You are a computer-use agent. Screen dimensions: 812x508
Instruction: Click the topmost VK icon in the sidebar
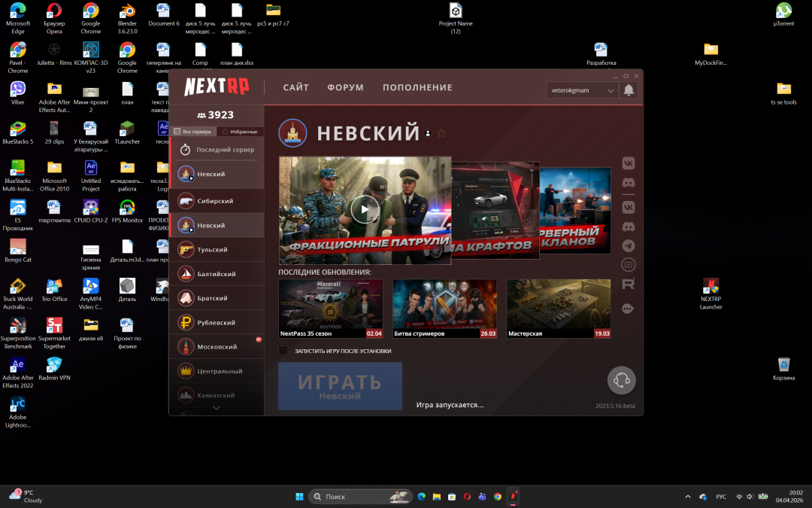(628, 163)
